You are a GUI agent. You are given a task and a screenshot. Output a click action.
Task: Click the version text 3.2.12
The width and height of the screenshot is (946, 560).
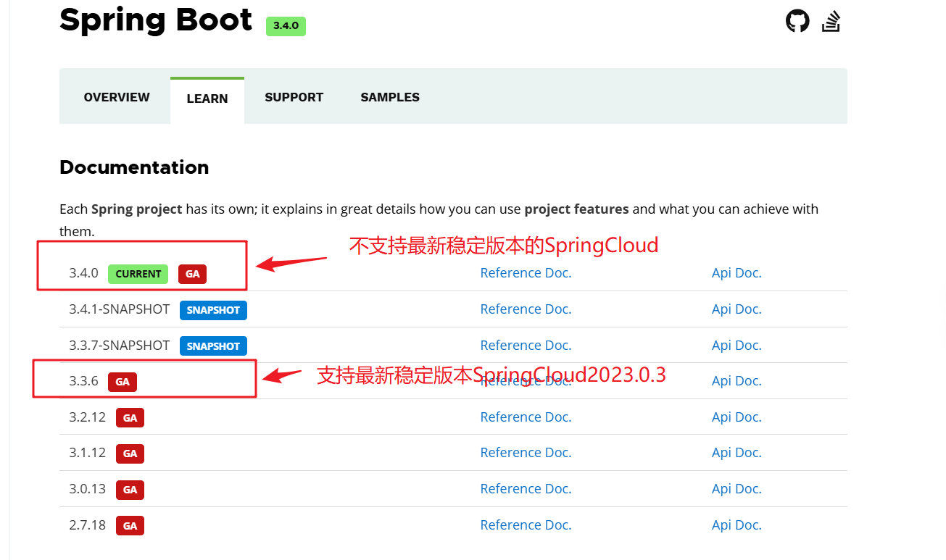[88, 417]
